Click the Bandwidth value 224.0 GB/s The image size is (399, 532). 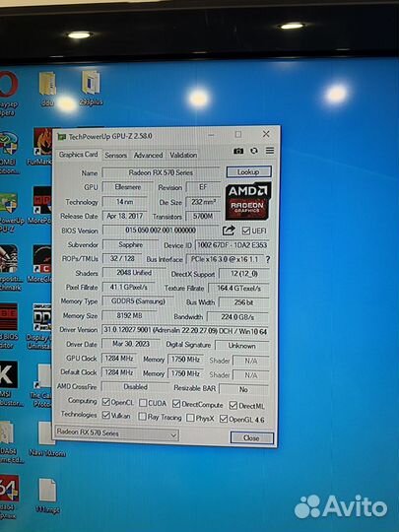237,317
